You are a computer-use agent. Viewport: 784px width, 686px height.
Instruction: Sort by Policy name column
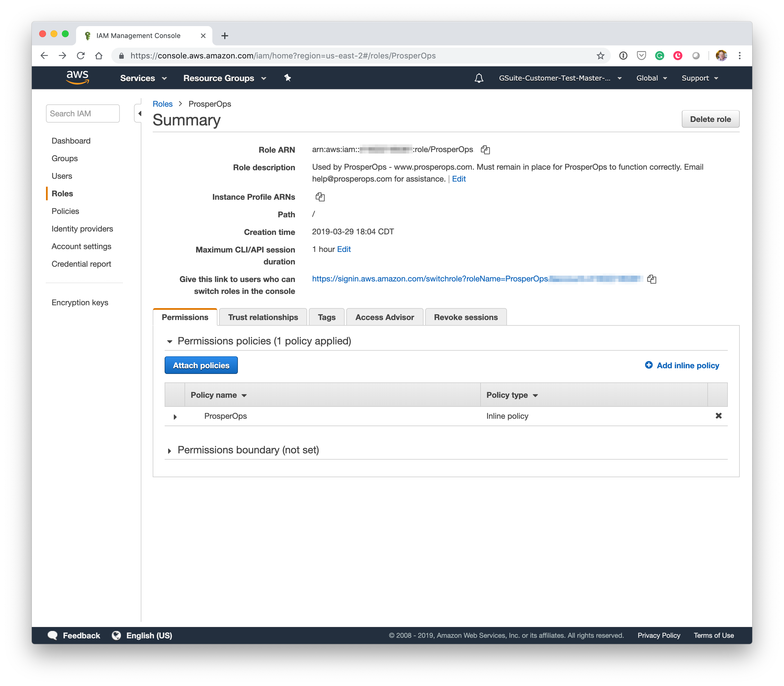[x=219, y=395]
